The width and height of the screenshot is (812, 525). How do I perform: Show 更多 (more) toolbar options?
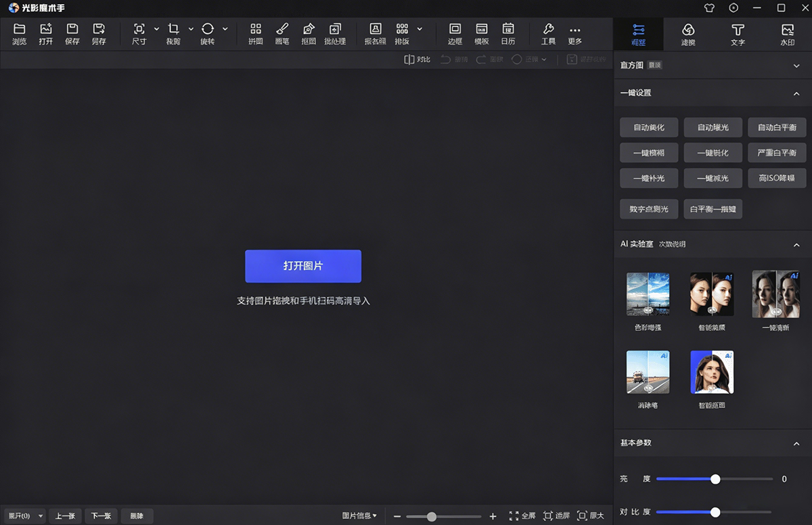pos(574,34)
